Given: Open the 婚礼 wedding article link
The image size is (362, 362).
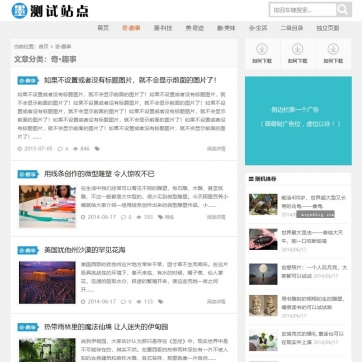Looking at the screenshot, I should pyautogui.click(x=313, y=338).
